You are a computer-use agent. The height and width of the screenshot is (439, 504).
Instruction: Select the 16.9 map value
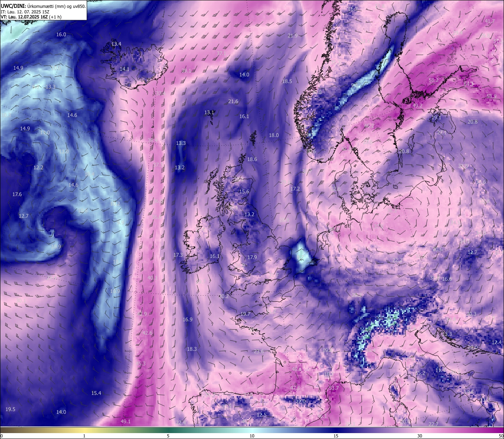pyautogui.click(x=187, y=320)
